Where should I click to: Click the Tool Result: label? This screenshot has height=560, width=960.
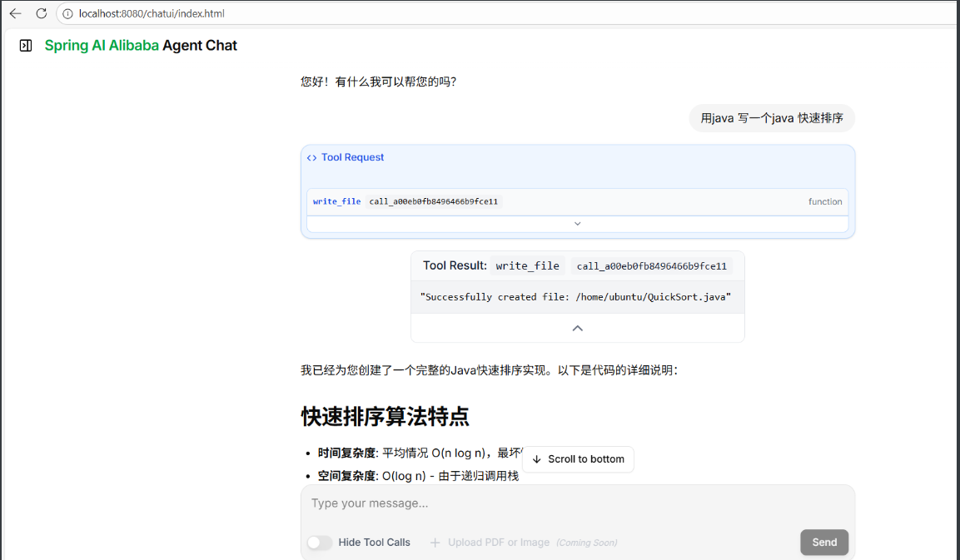455,266
